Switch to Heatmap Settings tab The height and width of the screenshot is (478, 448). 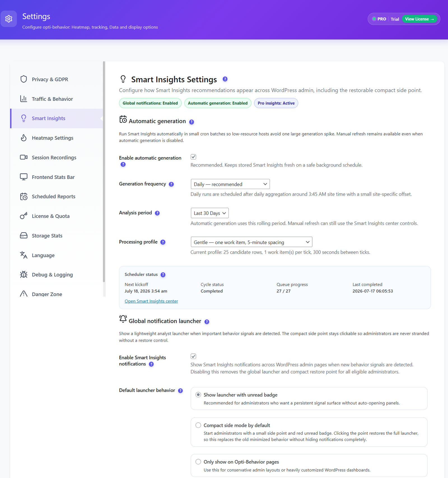57,138
